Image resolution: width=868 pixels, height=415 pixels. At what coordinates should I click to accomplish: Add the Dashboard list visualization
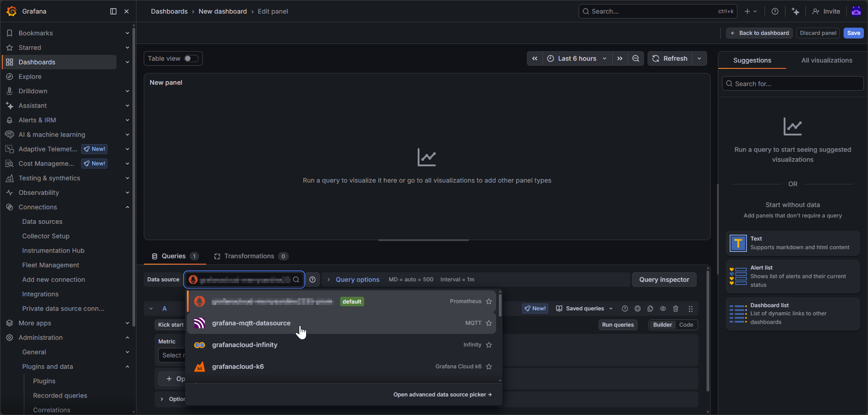(793, 314)
